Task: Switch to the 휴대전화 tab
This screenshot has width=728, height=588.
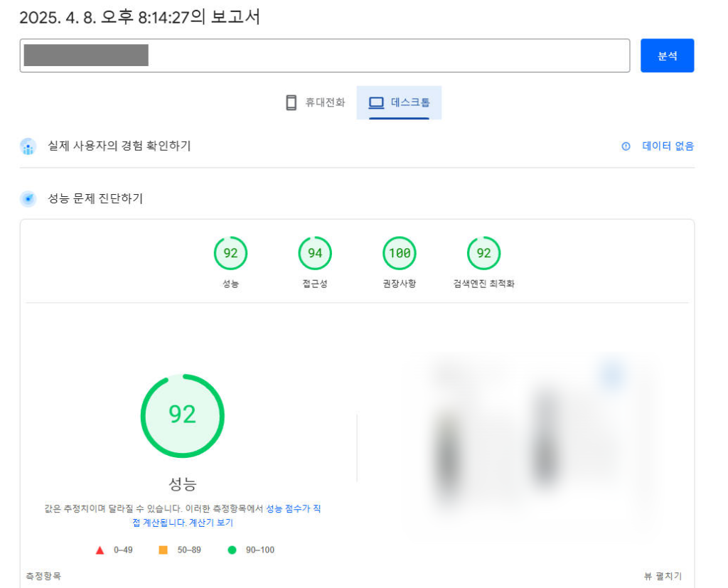Action: pyautogui.click(x=315, y=102)
